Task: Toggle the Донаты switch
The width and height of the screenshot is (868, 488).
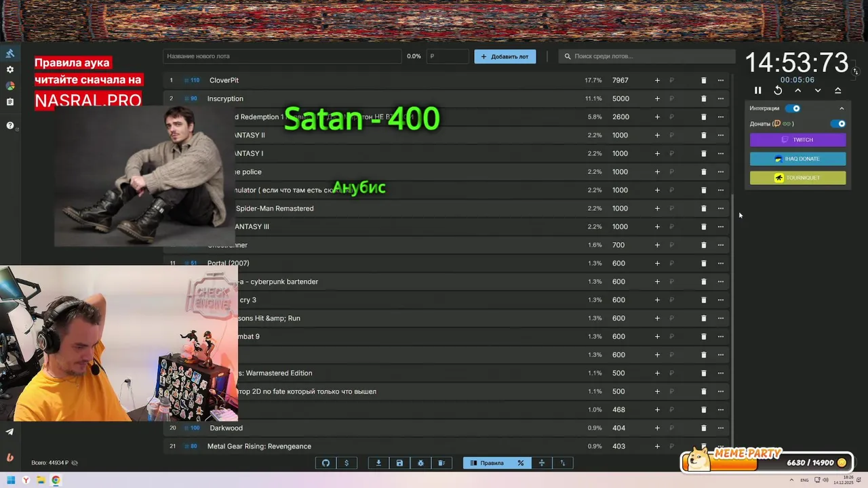Action: point(838,124)
